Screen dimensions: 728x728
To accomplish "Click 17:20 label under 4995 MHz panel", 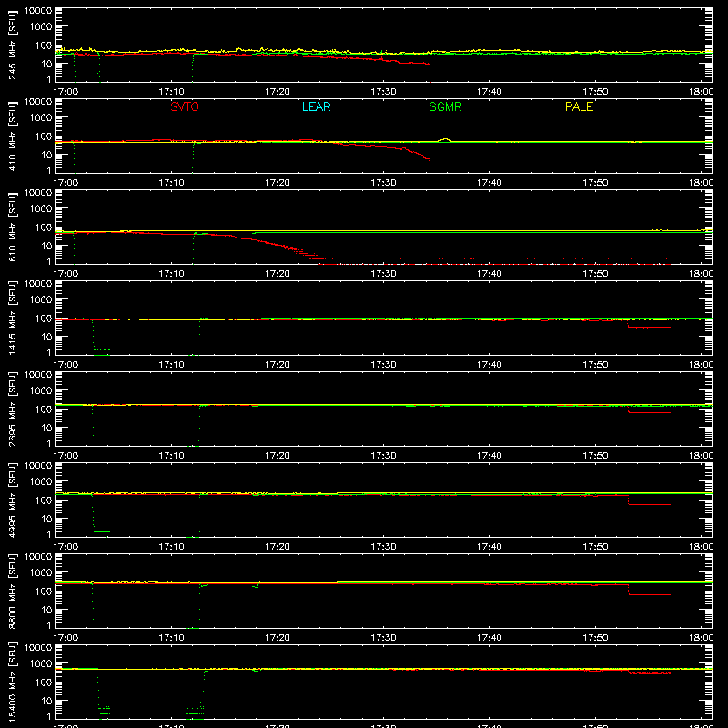I will (278, 547).
